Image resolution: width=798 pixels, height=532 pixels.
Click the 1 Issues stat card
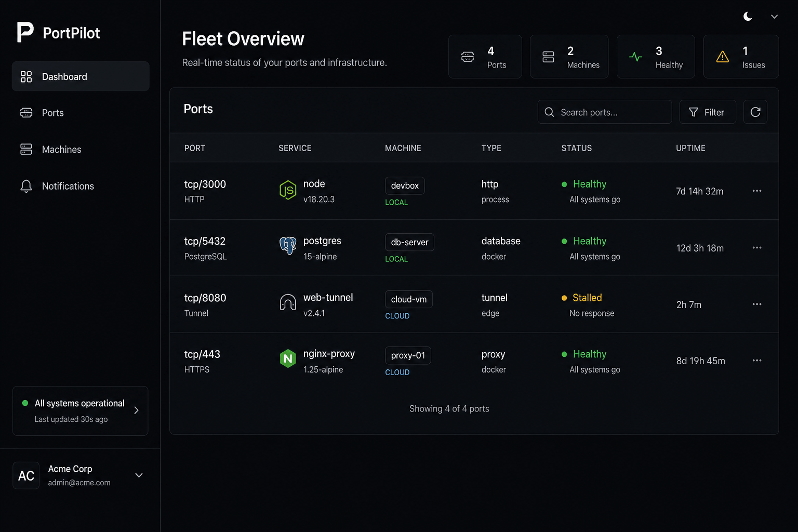click(x=741, y=57)
